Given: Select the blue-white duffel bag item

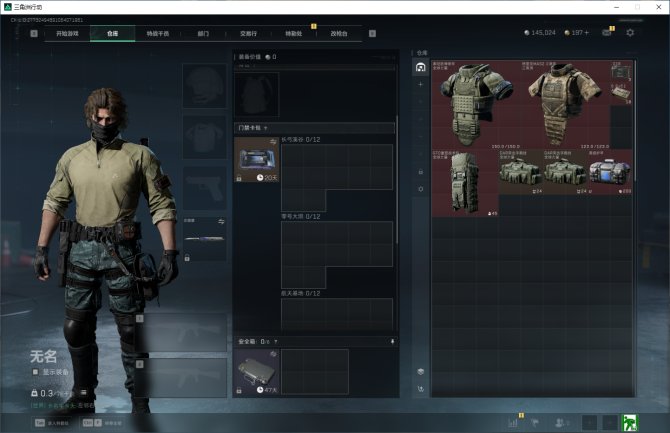Looking at the screenshot, I should [x=610, y=172].
